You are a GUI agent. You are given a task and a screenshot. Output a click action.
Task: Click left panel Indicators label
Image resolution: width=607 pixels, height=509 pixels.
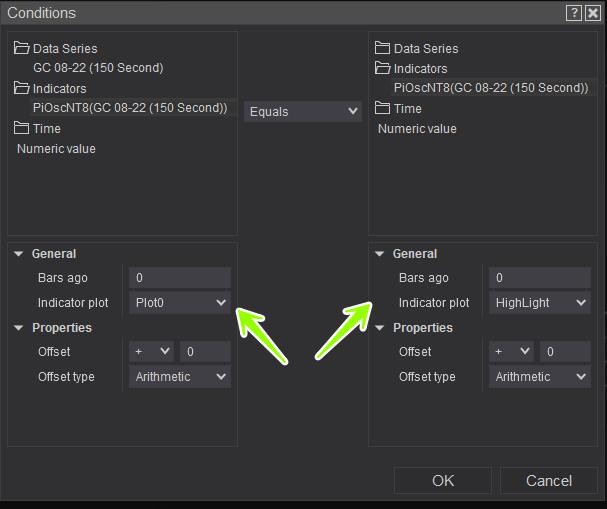[60, 89]
